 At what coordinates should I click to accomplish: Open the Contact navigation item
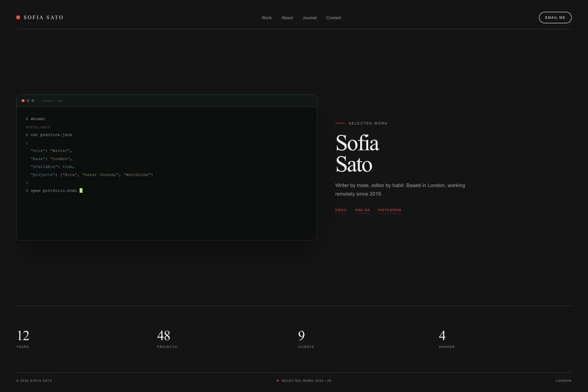coord(334,18)
